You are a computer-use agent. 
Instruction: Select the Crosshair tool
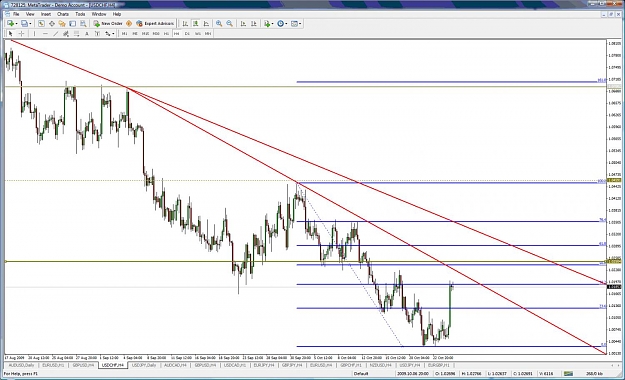coord(22,33)
